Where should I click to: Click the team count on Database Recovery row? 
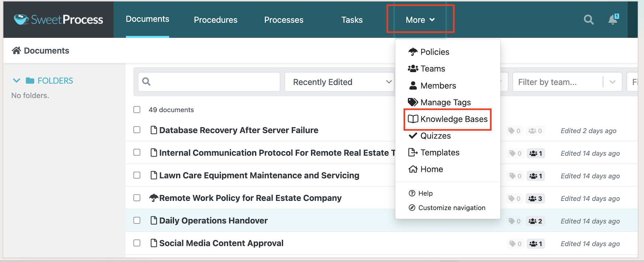tap(535, 131)
